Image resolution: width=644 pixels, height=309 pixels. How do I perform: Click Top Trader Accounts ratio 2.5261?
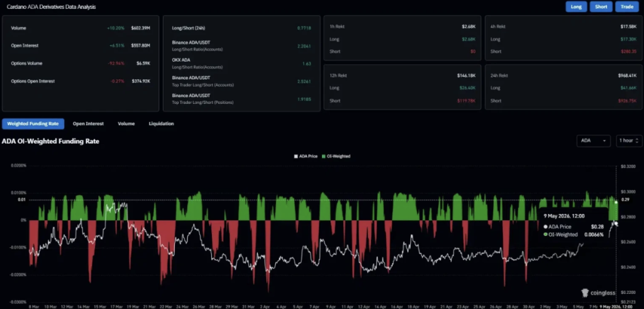coord(304,81)
